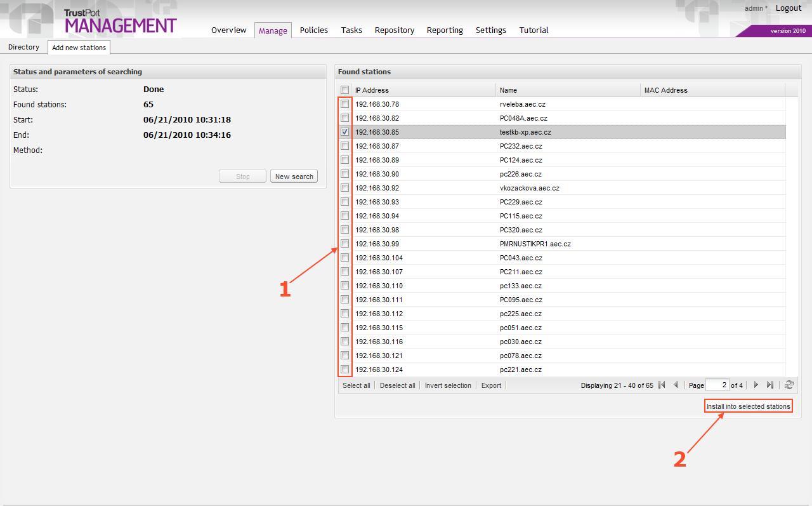Refresh the found stations list
This screenshot has width=812, height=506.
(x=788, y=385)
